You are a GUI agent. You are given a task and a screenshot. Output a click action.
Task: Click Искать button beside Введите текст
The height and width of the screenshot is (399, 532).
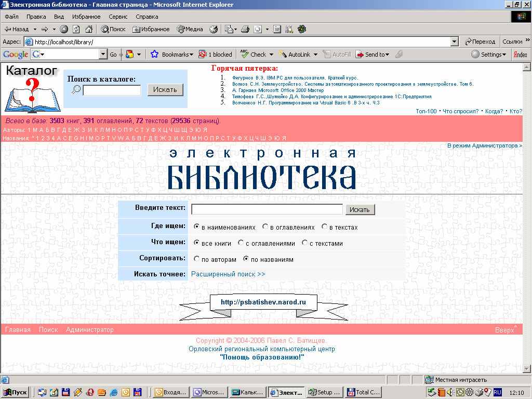pos(360,210)
